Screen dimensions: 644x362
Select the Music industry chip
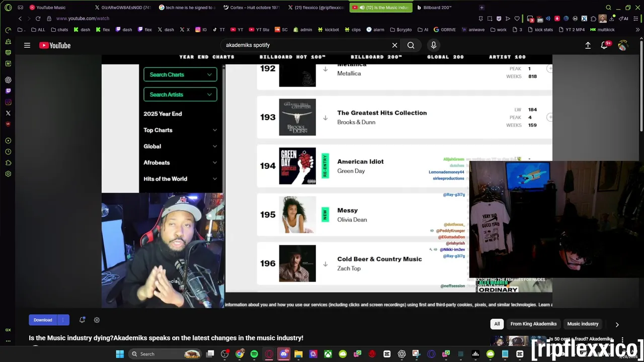point(583,324)
